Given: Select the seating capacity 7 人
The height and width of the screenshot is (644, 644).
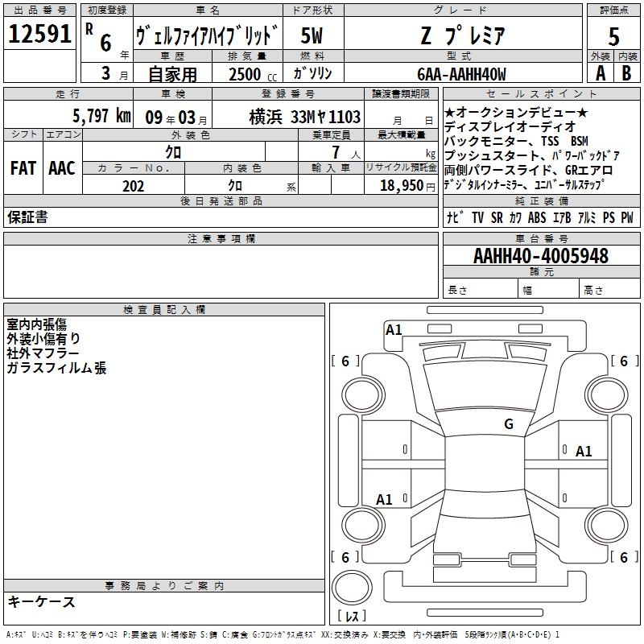Looking at the screenshot, I should click(345, 152).
